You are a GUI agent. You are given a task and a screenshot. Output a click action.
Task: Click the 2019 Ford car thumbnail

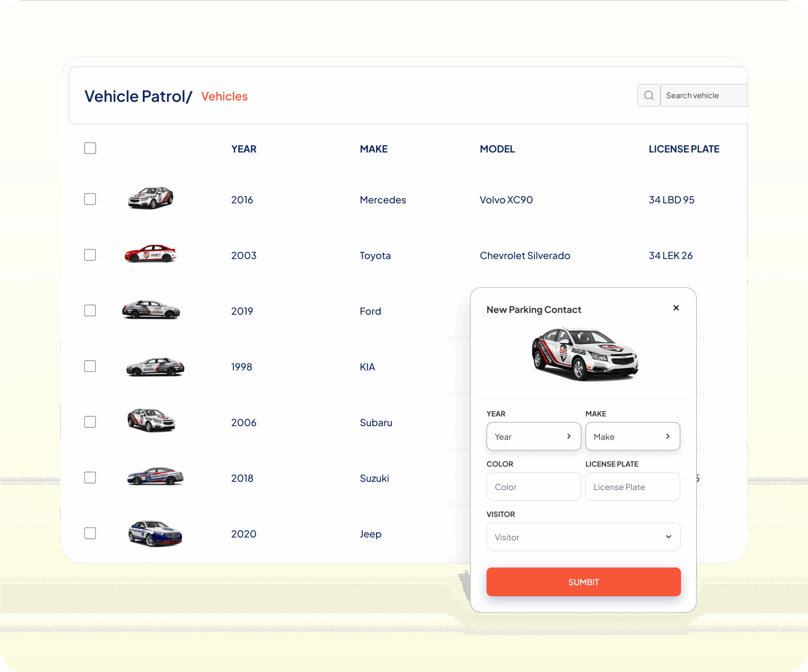click(x=151, y=310)
